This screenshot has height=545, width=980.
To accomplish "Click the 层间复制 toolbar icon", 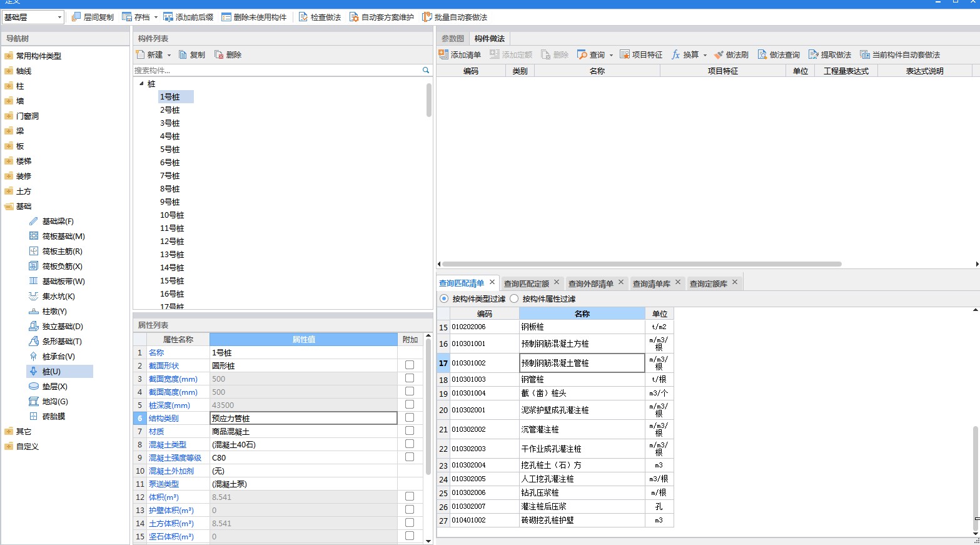I will coord(76,17).
